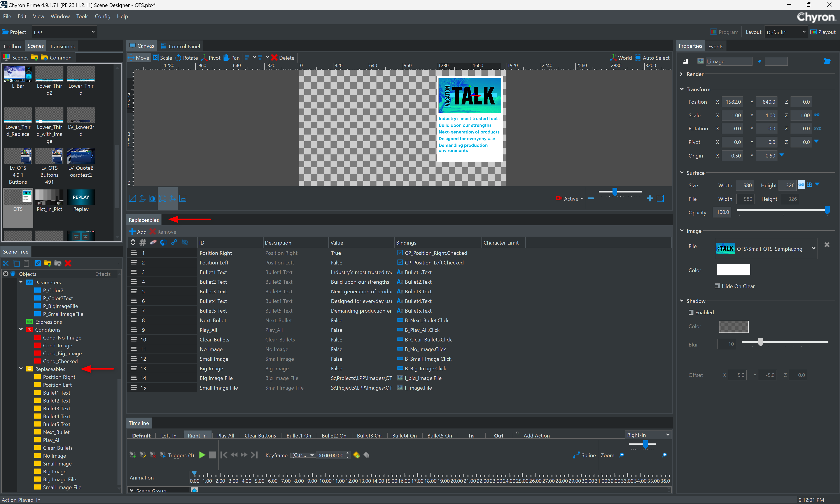840x504 pixels.
Task: Clear the image file with the X button
Action: click(x=827, y=245)
